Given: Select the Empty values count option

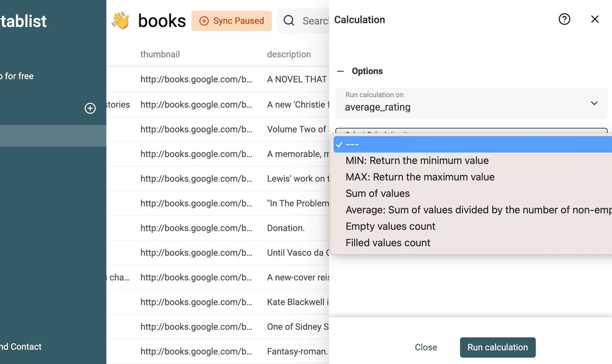Looking at the screenshot, I should tap(390, 226).
